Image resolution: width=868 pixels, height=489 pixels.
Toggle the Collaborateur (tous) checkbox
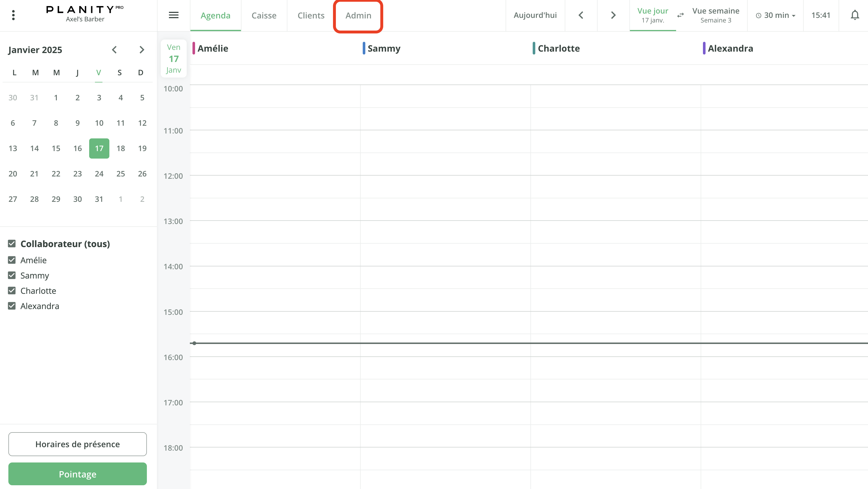coord(12,243)
